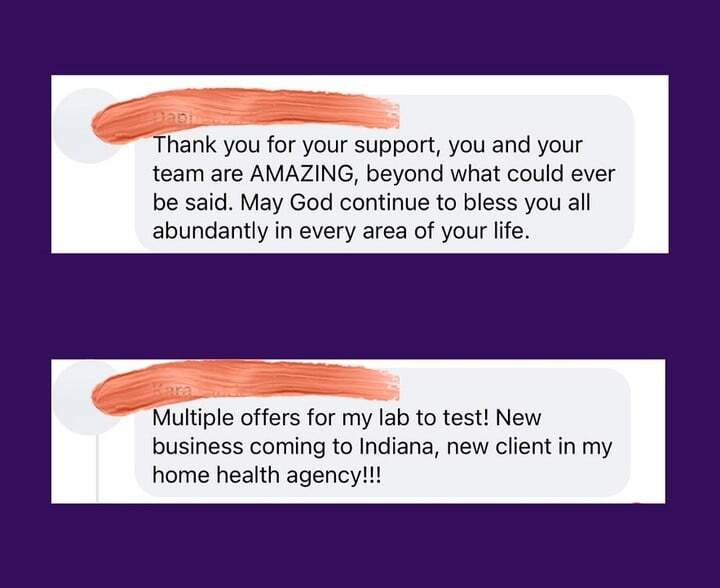Click the line 'abundantly in every area of your life.'
This screenshot has height=588, width=720.
(x=341, y=231)
